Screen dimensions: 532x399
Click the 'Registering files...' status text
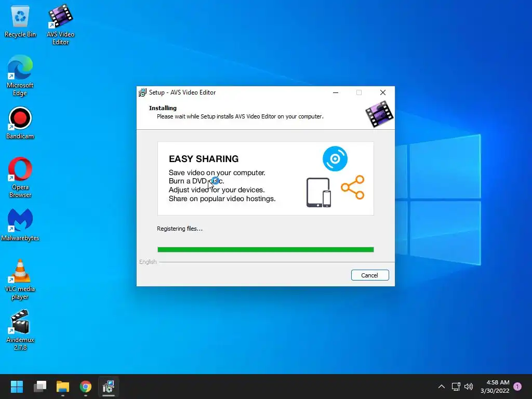click(x=179, y=229)
